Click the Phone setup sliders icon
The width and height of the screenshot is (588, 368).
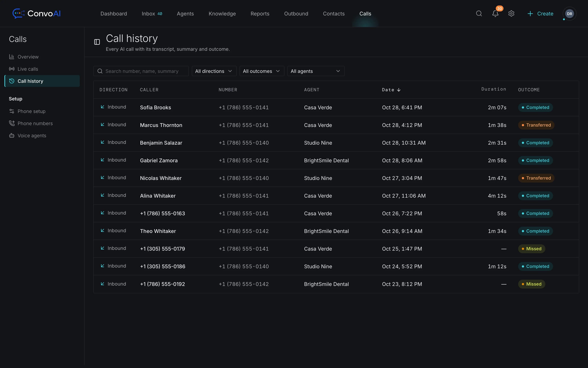point(12,111)
